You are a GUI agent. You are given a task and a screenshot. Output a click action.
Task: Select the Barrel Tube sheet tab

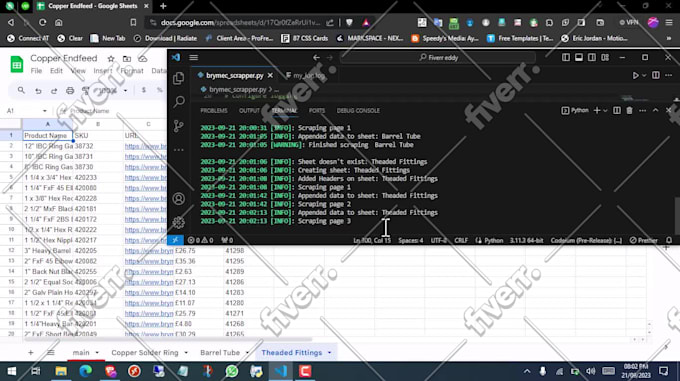220,352
